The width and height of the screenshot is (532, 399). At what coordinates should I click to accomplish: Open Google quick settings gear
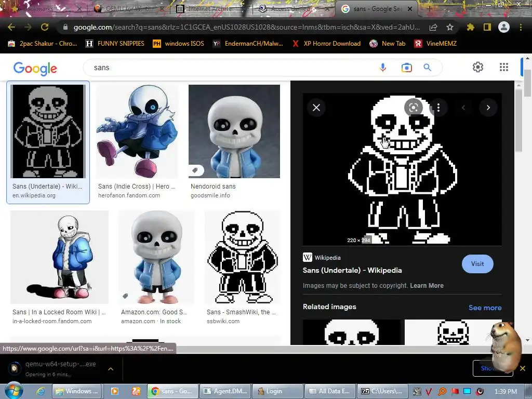478,67
